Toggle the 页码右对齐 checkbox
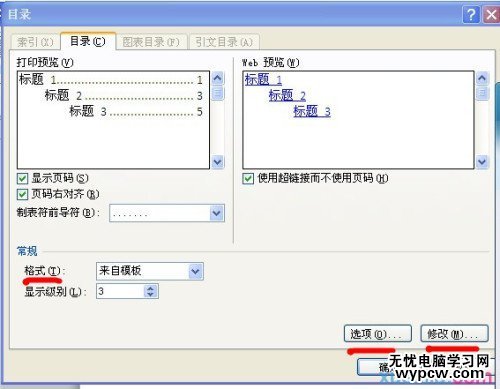The width and height of the screenshot is (500, 389). point(22,194)
